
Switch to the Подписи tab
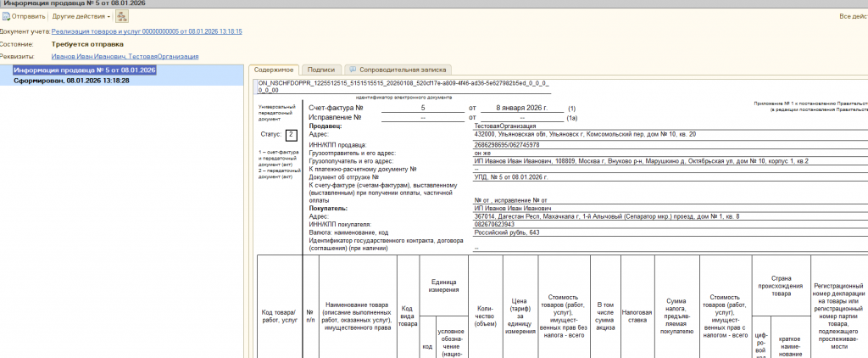(x=321, y=70)
